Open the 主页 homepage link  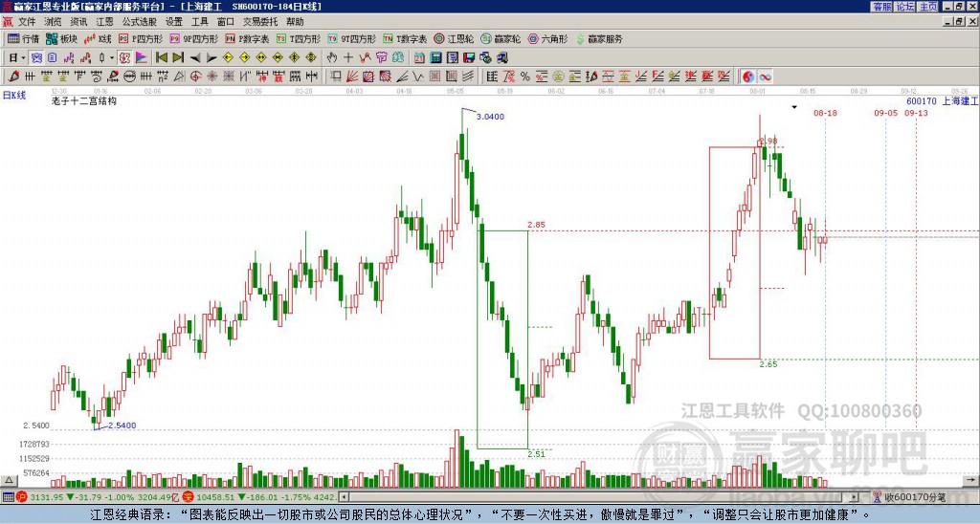point(928,7)
